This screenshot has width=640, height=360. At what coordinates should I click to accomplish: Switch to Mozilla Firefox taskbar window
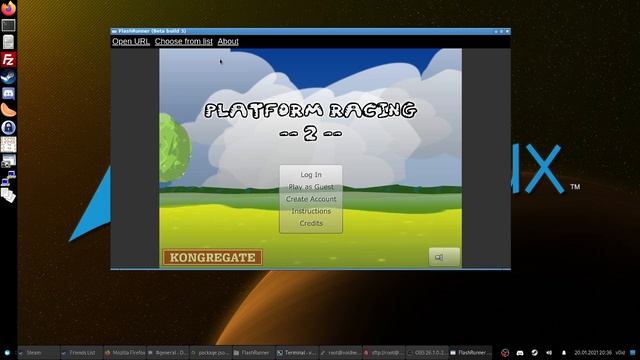click(x=124, y=353)
